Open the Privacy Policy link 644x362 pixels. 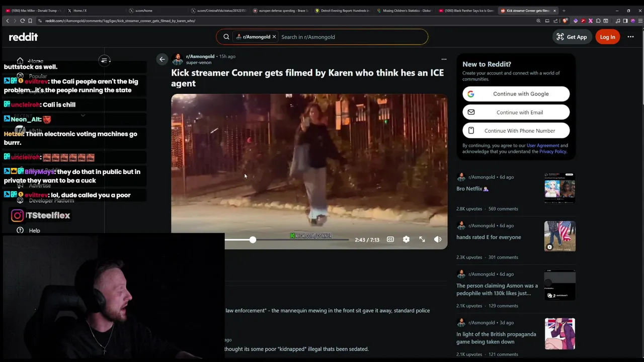coord(553,151)
